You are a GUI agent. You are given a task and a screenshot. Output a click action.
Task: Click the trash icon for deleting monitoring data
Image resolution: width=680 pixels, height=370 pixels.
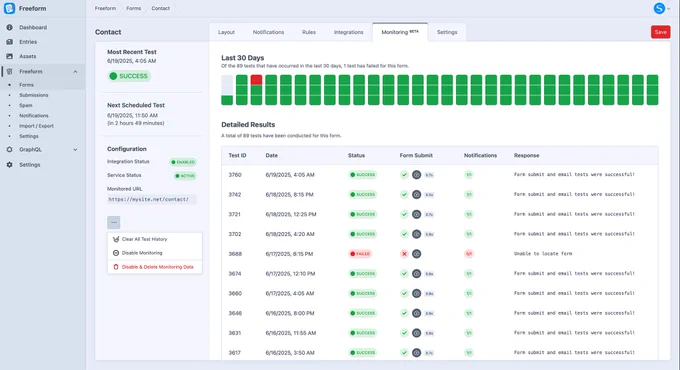[x=116, y=267]
